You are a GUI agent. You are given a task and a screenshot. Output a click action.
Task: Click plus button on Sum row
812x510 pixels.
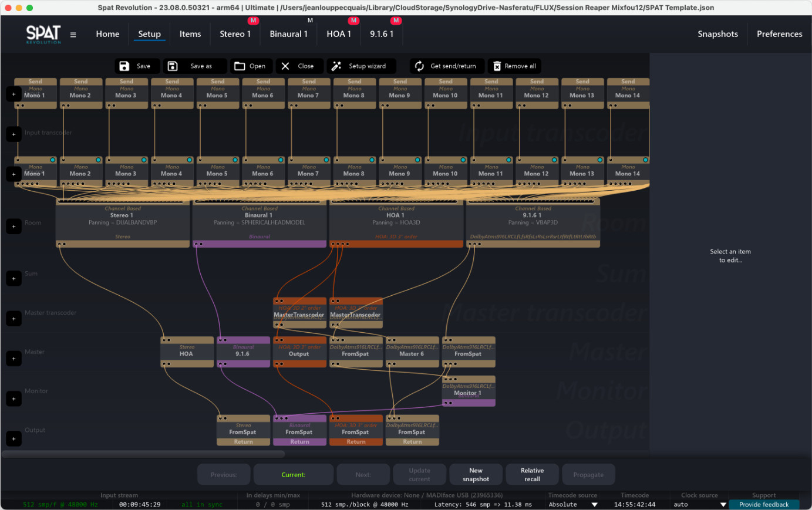point(14,279)
